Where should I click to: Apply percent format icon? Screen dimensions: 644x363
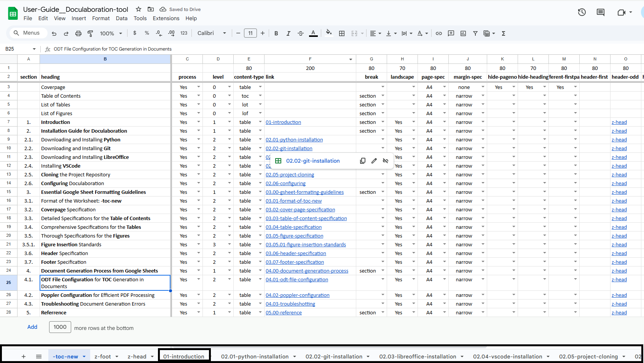pos(147,33)
